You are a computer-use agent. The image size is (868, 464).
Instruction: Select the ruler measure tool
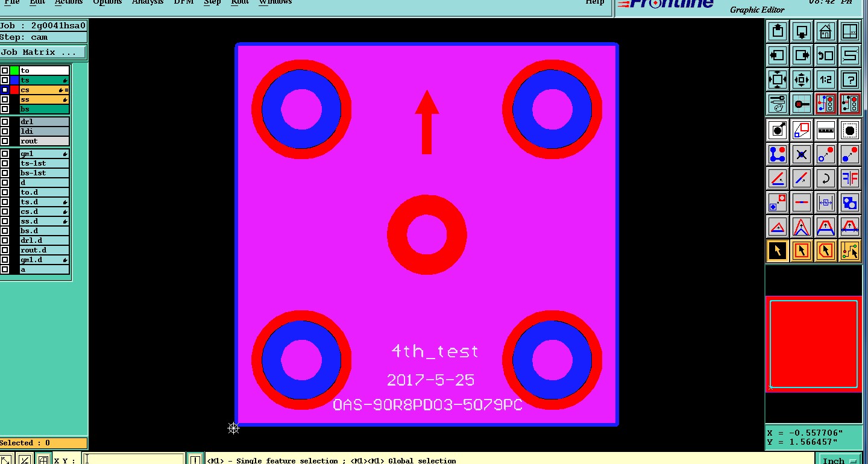point(826,130)
